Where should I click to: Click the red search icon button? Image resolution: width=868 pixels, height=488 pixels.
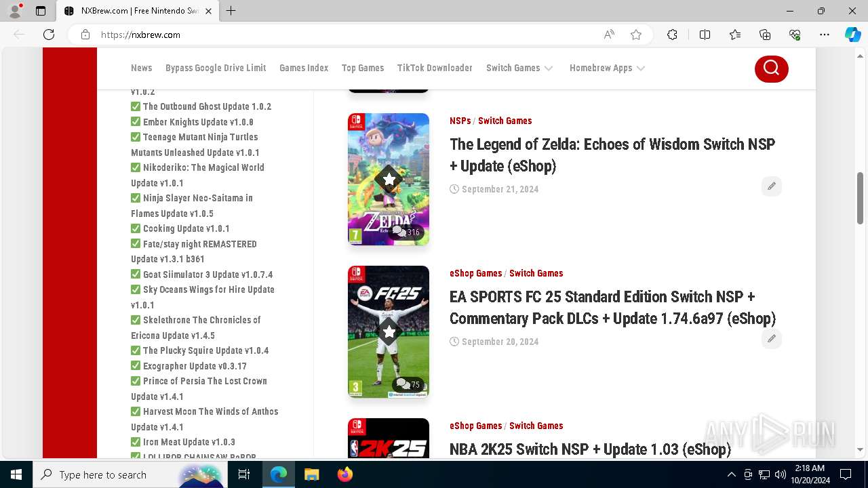(x=771, y=68)
